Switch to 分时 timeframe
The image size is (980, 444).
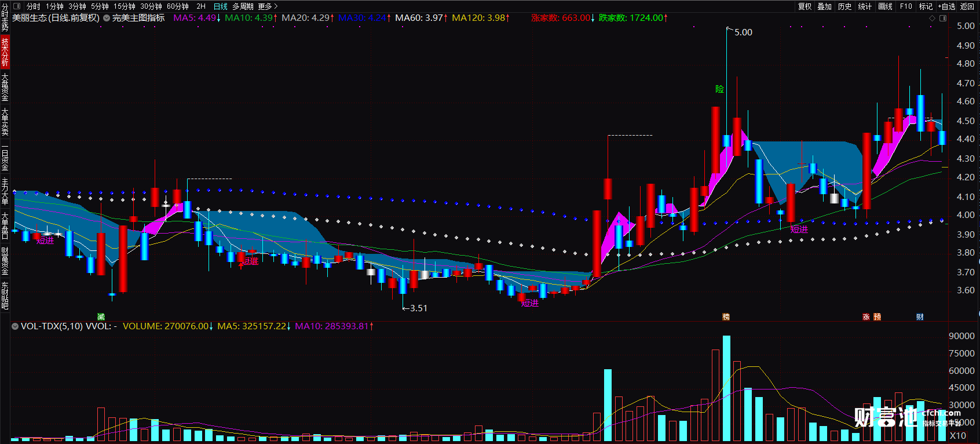point(34,6)
